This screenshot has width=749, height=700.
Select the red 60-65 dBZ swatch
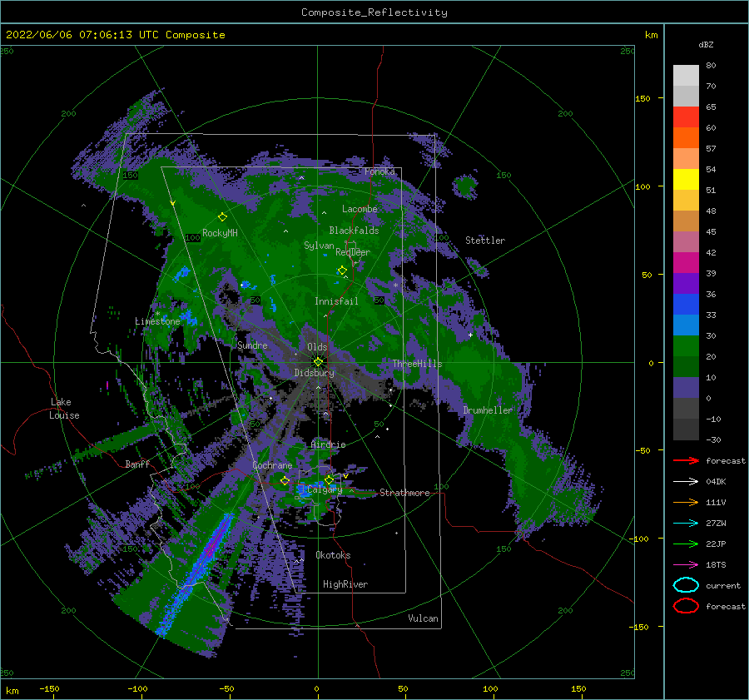686,117
